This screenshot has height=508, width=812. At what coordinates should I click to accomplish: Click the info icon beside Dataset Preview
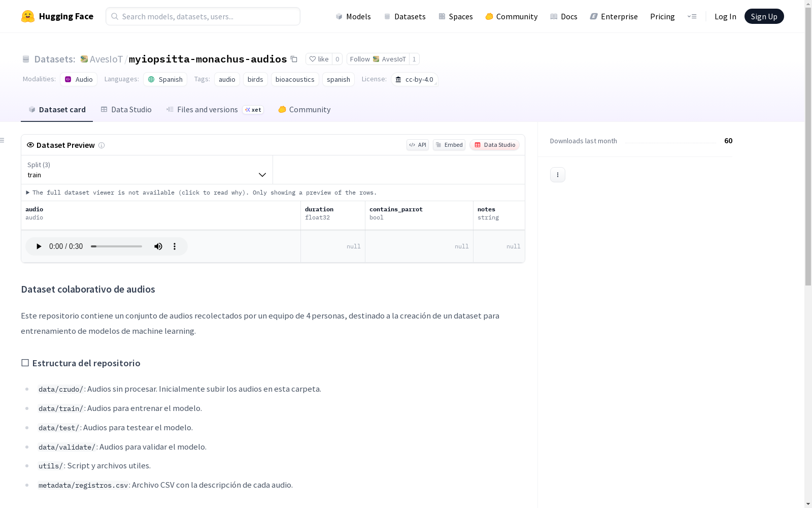click(101, 145)
